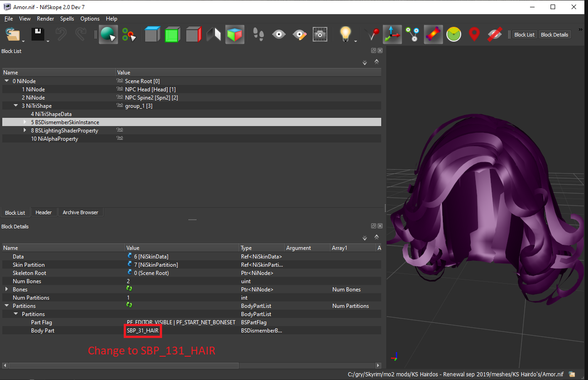Click the Redo arrow icon
588x380 pixels.
(81, 35)
